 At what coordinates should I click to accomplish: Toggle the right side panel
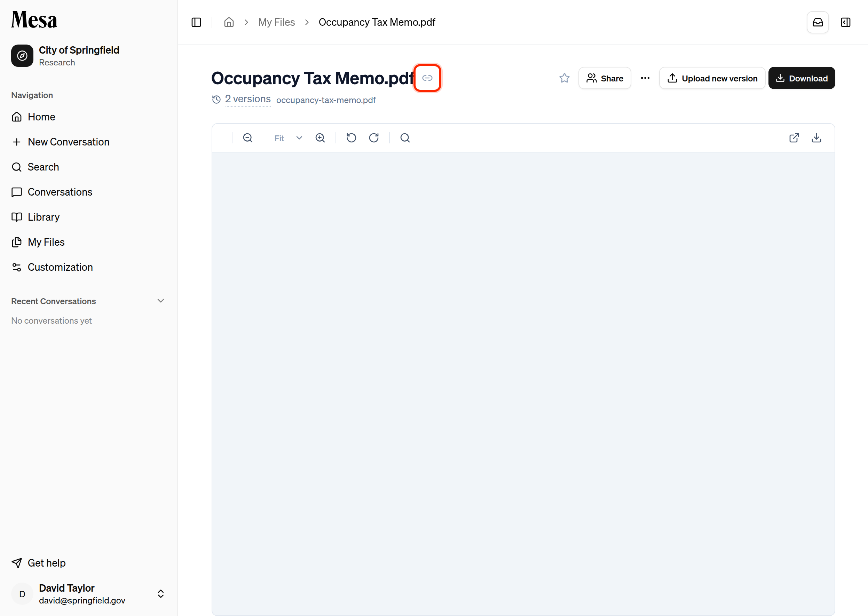click(846, 22)
